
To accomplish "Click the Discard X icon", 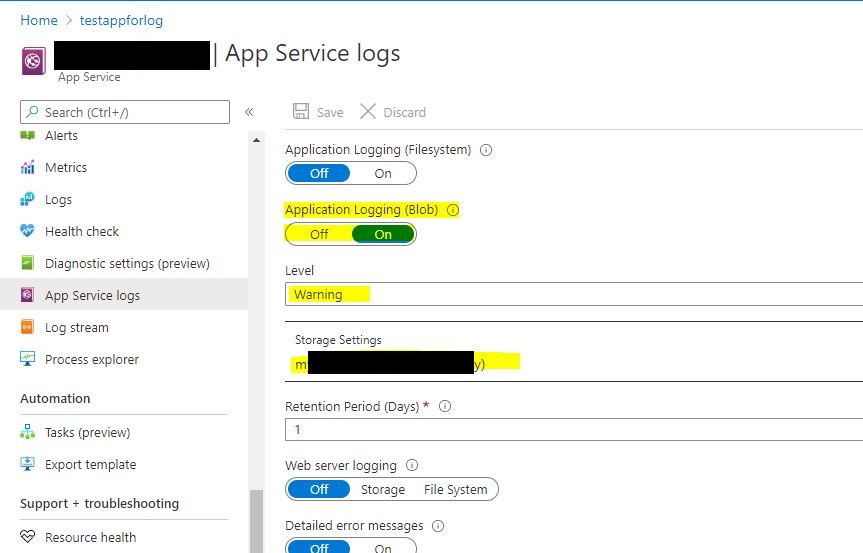I will 368,111.
